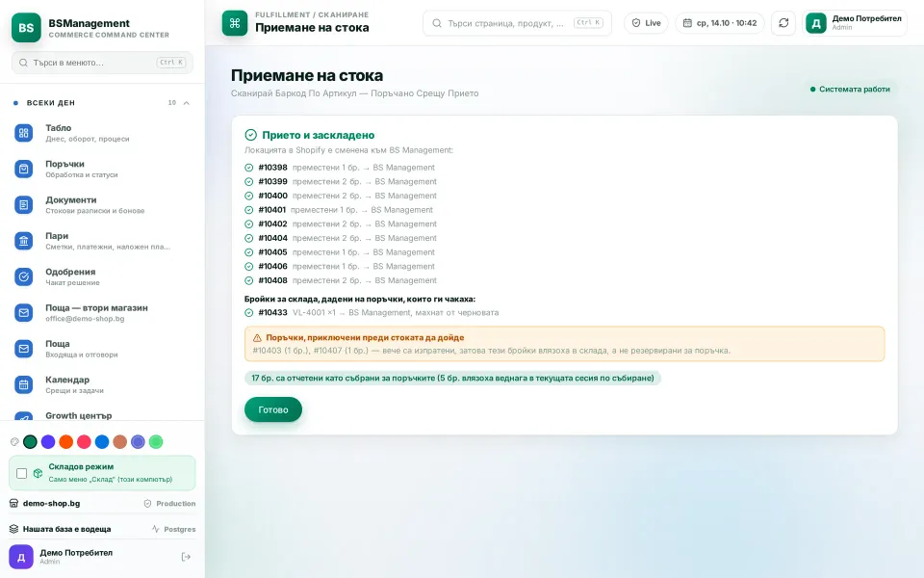Click the logout icon beside Демо Потребител

186,557
